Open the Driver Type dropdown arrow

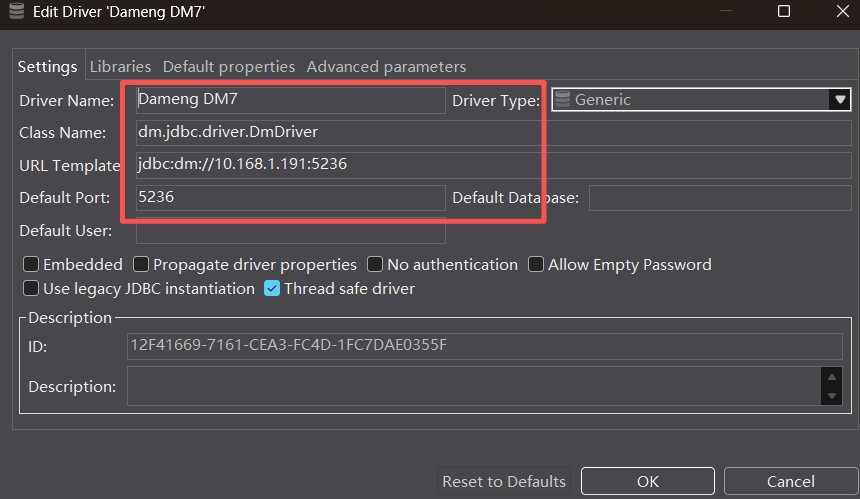click(839, 99)
